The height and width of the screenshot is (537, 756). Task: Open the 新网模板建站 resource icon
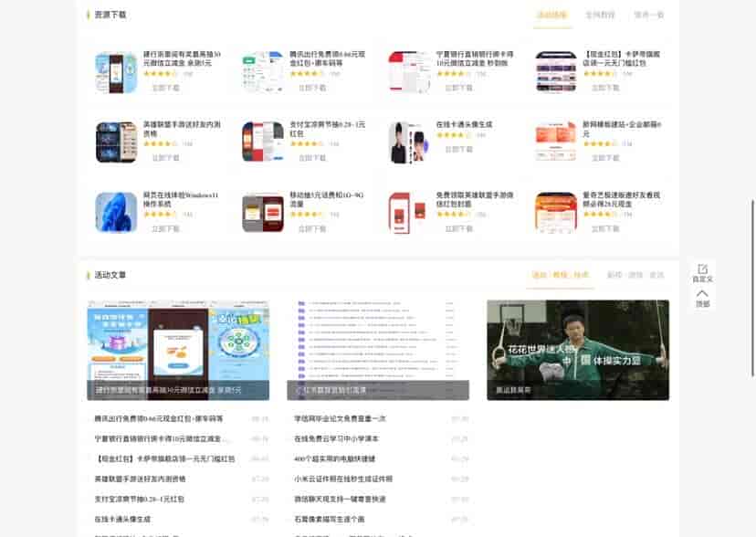(x=555, y=142)
